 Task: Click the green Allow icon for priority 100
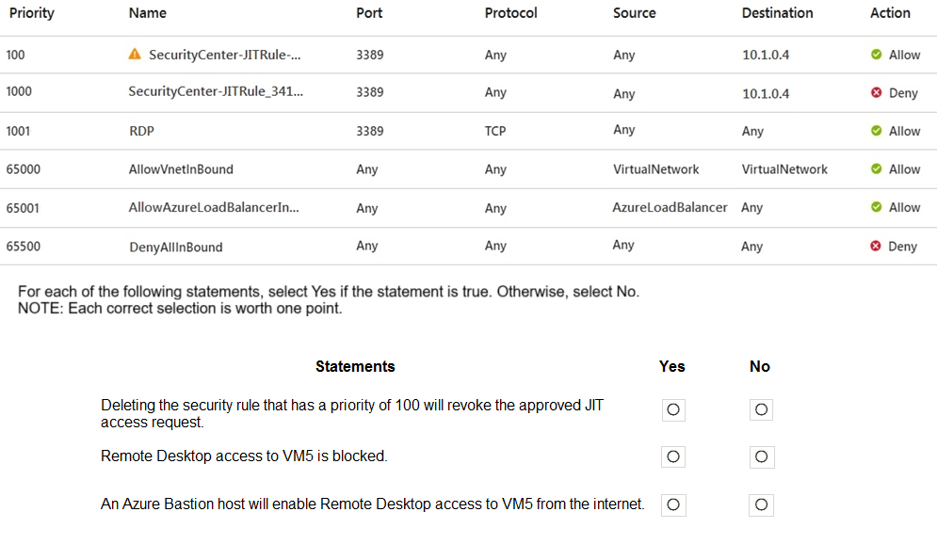click(x=877, y=55)
